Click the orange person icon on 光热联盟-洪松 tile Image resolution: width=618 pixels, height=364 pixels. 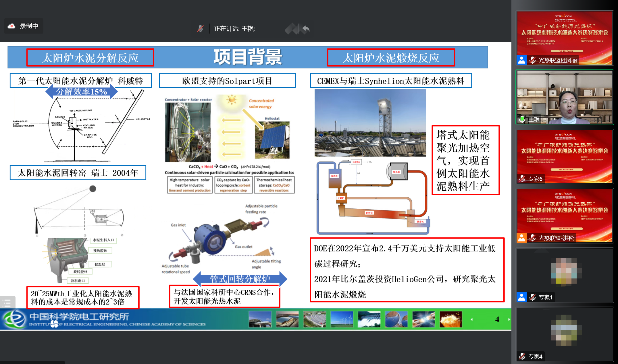pos(521,238)
